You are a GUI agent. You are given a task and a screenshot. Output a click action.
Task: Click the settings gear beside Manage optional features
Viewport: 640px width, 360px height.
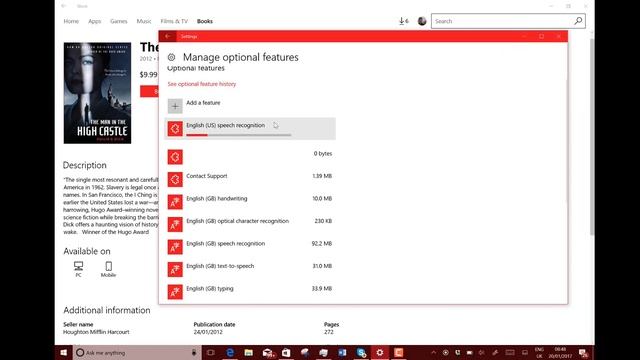(171, 57)
